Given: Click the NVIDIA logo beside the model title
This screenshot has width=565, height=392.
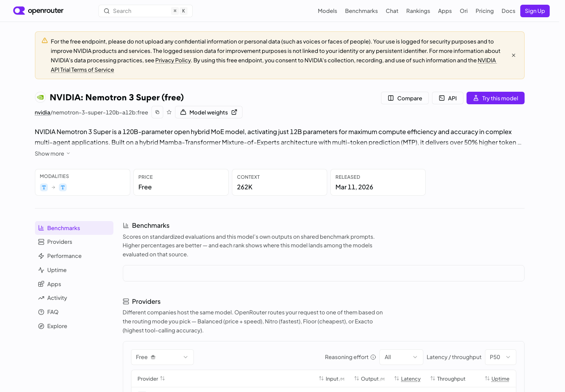Looking at the screenshot, I should coord(40,97).
